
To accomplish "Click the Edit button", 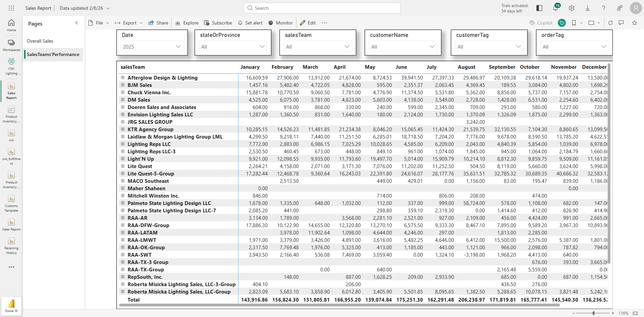I will (308, 23).
